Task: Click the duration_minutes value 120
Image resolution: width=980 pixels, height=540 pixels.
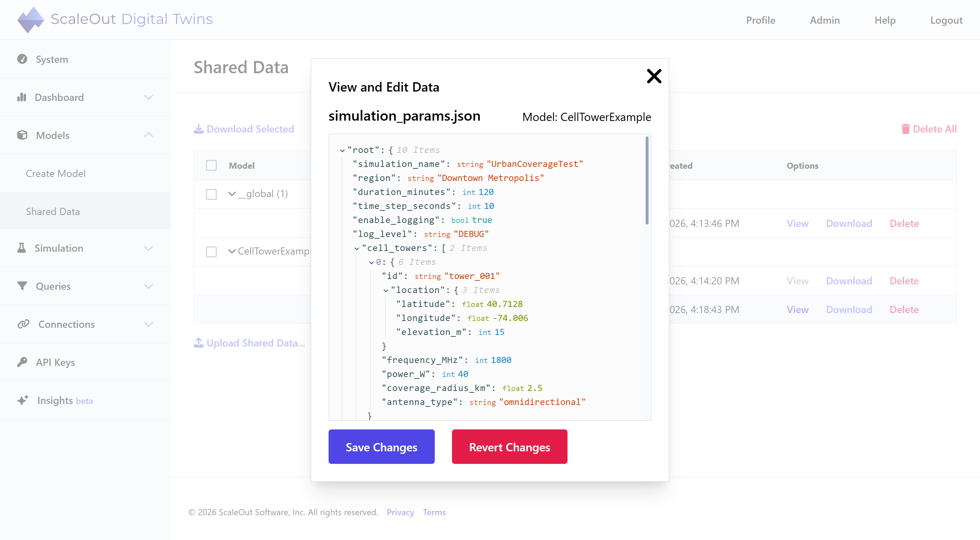Action: click(x=486, y=192)
